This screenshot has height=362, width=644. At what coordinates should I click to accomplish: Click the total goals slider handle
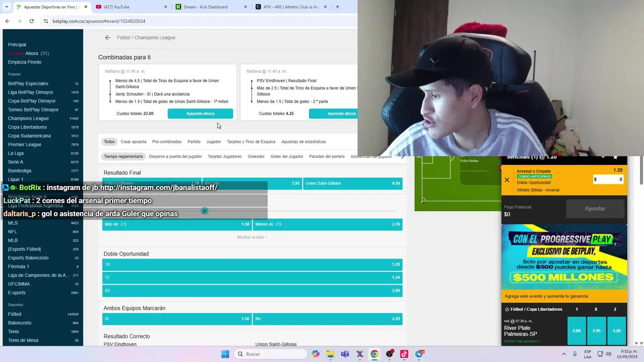tap(204, 211)
